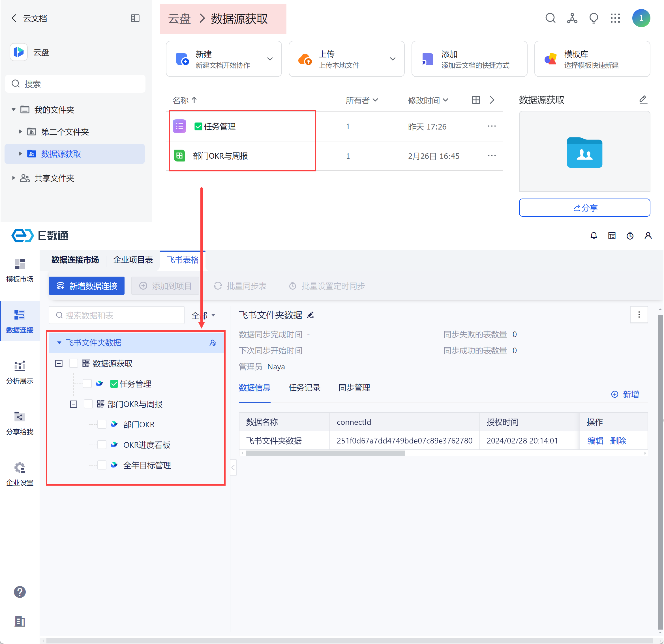Check the 全年目标管理 checkbox
The width and height of the screenshot is (664, 644).
(x=102, y=465)
